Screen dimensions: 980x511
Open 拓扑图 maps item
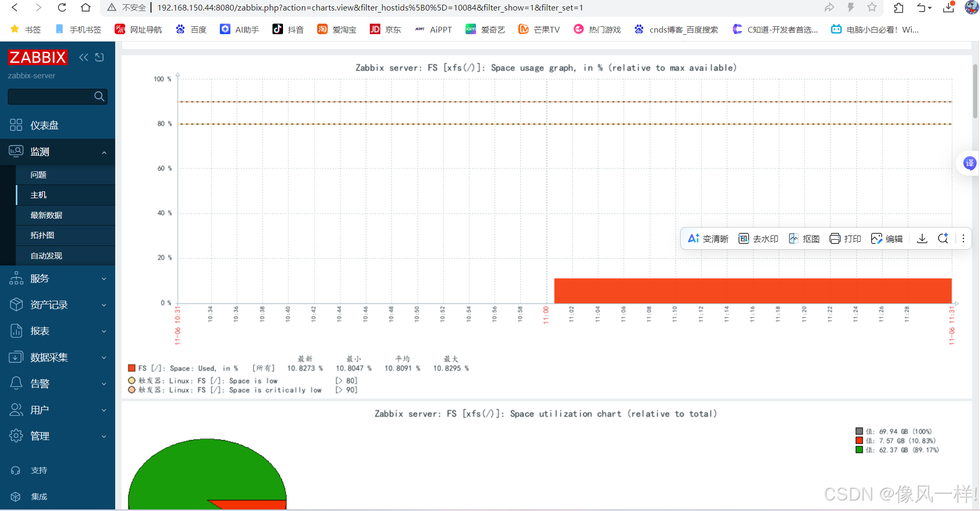click(x=65, y=236)
